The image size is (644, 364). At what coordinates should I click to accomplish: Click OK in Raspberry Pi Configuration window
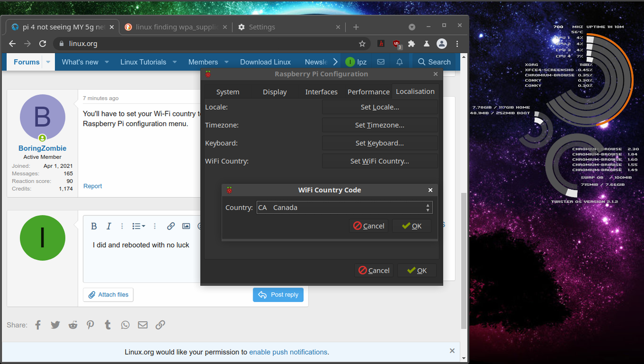pos(417,270)
